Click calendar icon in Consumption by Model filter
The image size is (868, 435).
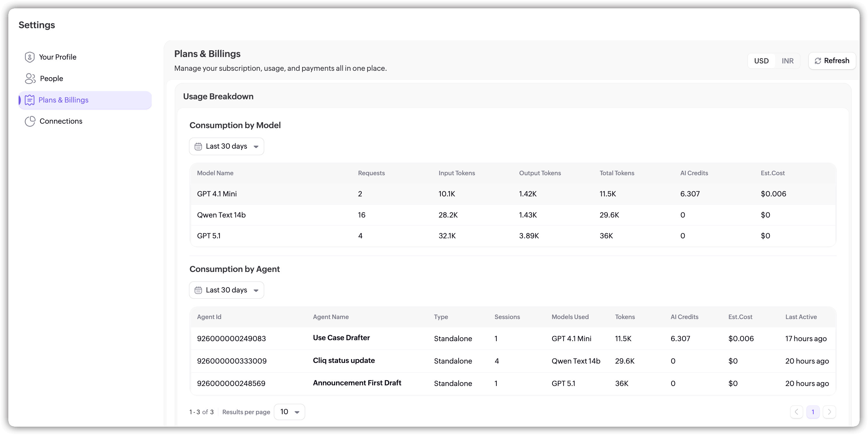click(198, 146)
